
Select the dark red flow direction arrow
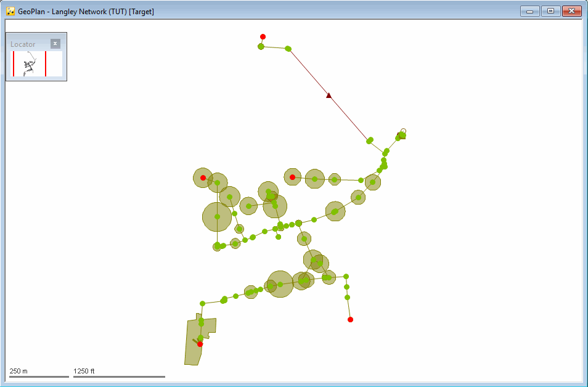click(x=329, y=96)
